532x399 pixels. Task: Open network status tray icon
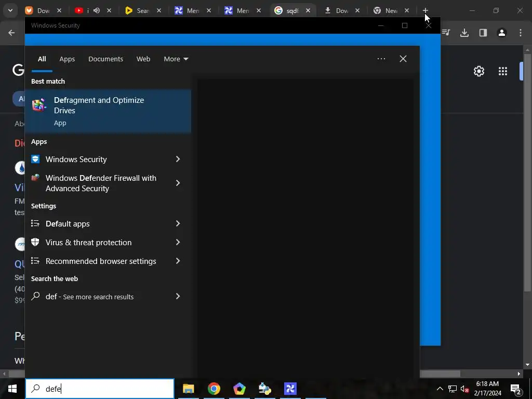click(453, 389)
